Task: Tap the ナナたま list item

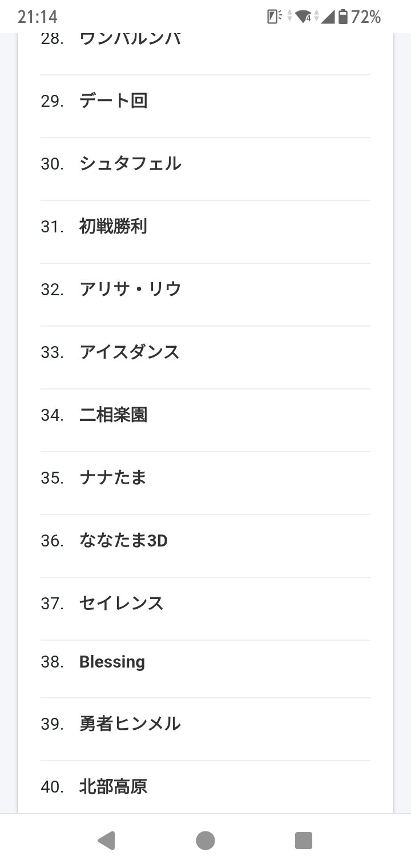Action: coord(112,478)
